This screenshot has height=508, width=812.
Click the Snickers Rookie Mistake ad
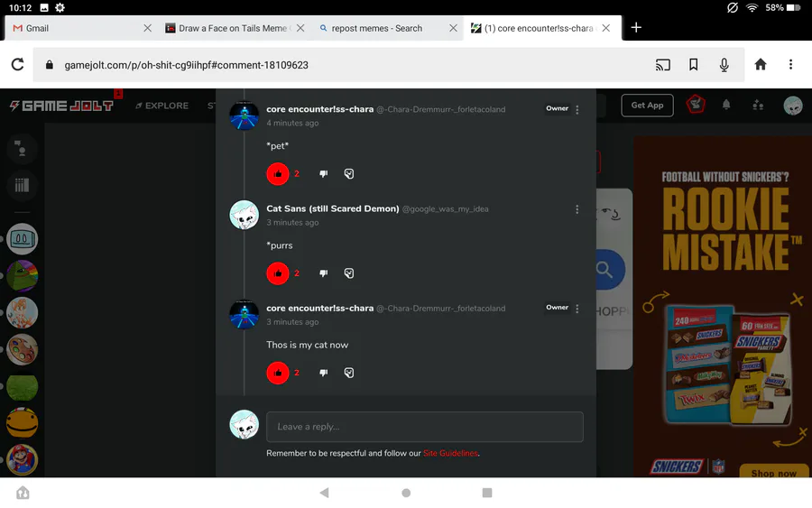(723, 307)
